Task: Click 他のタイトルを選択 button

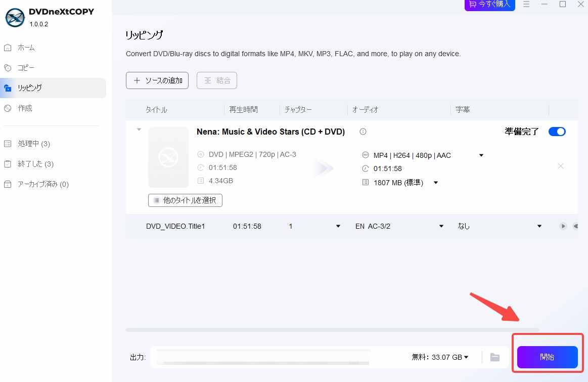Action: coord(185,200)
